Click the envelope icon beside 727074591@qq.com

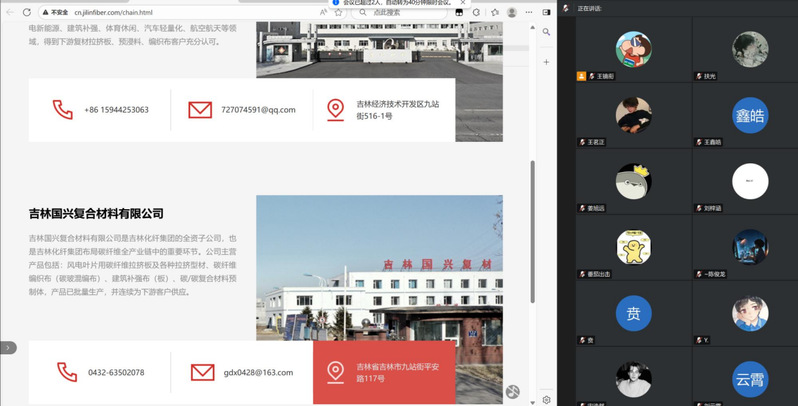coord(200,109)
